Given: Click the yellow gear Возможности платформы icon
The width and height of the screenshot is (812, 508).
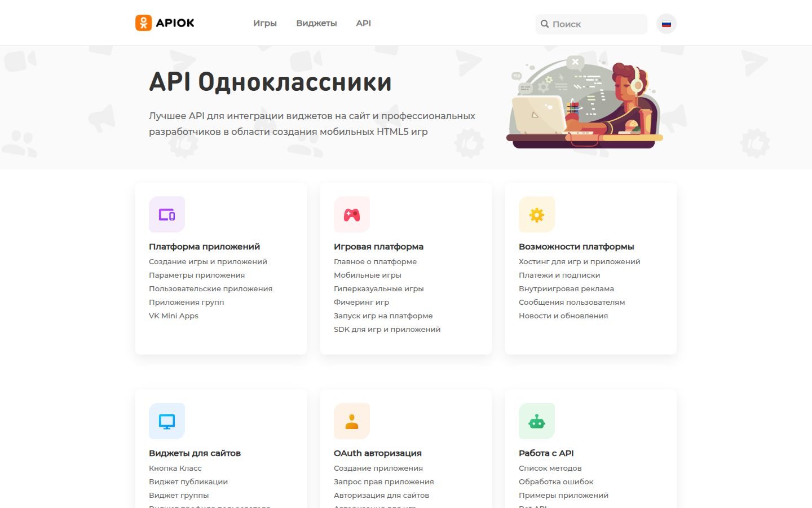Looking at the screenshot, I should point(537,214).
